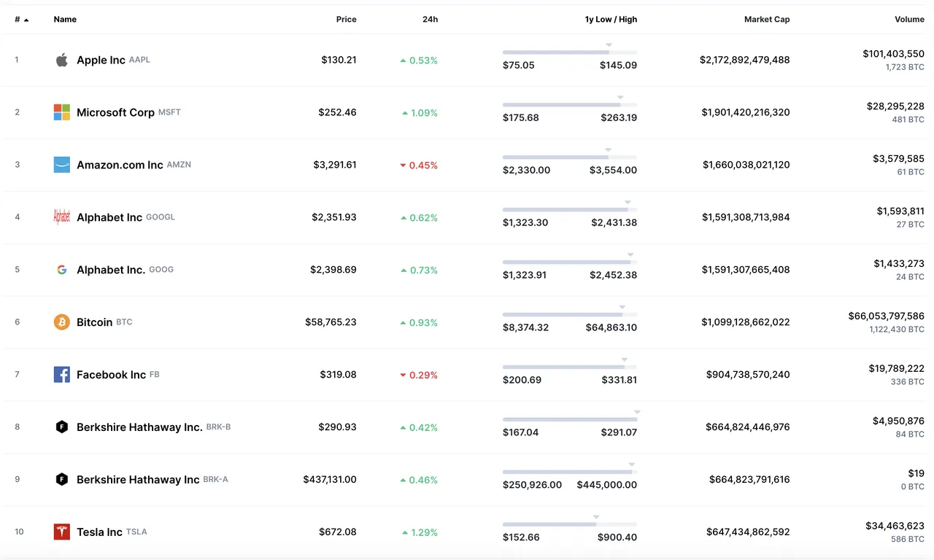Click Microsoft's price $252.46
934x560 pixels.
pos(337,112)
